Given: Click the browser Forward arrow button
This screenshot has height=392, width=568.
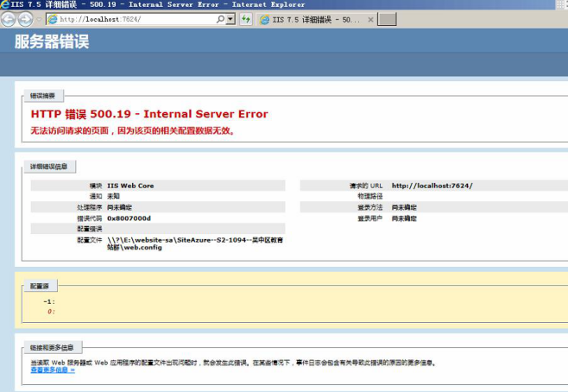Looking at the screenshot, I should click(x=27, y=18).
